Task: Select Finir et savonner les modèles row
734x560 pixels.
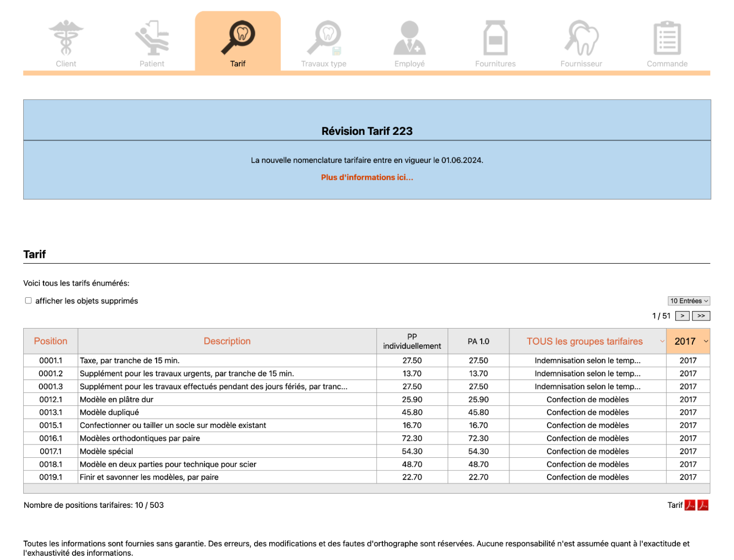Action: point(367,477)
